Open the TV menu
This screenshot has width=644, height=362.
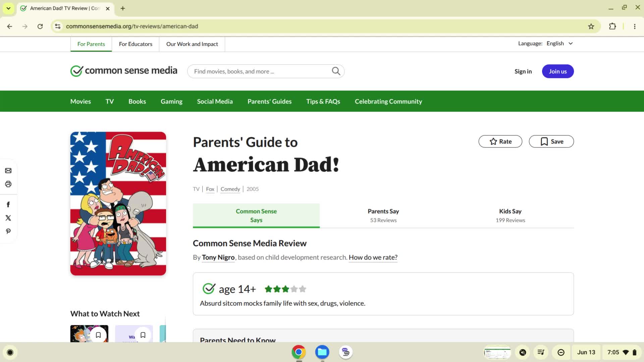tap(109, 101)
